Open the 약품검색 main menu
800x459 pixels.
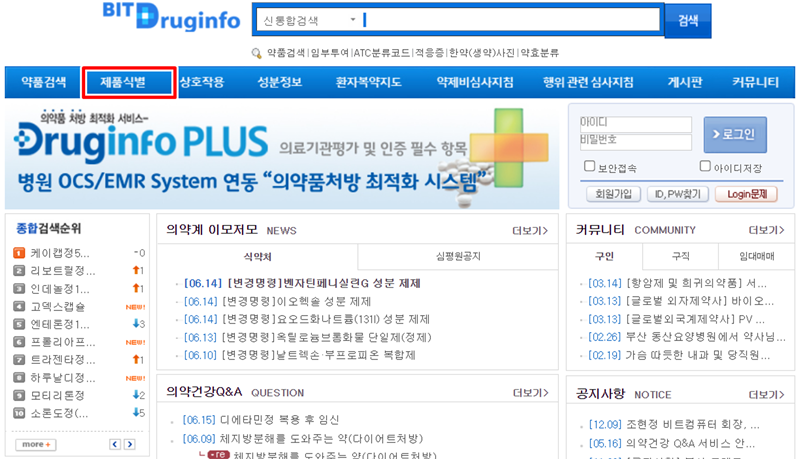[43, 82]
